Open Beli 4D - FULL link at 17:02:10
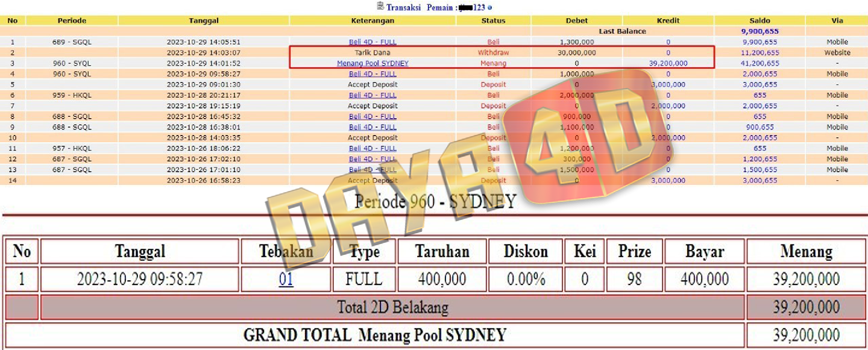The image size is (868, 350). [x=373, y=159]
